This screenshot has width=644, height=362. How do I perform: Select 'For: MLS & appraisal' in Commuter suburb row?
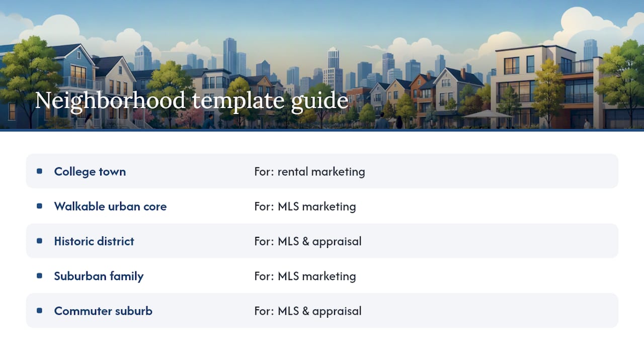pos(308,311)
